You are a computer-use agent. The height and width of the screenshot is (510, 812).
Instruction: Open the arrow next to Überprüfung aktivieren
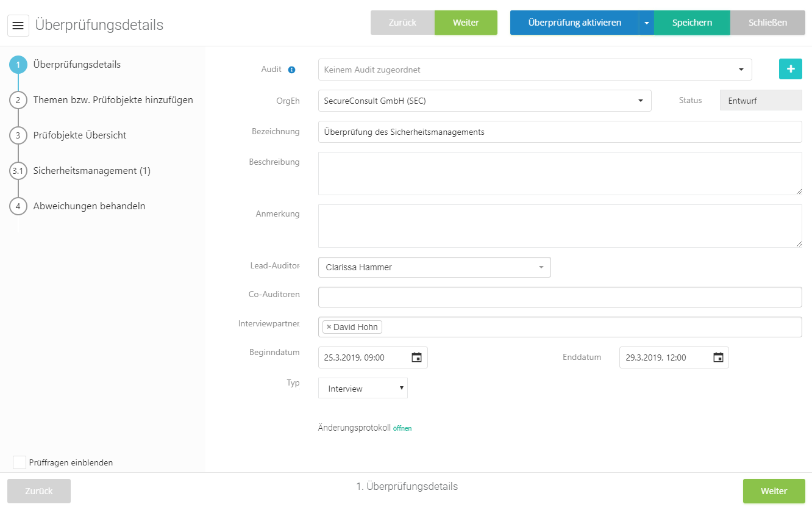(646, 23)
